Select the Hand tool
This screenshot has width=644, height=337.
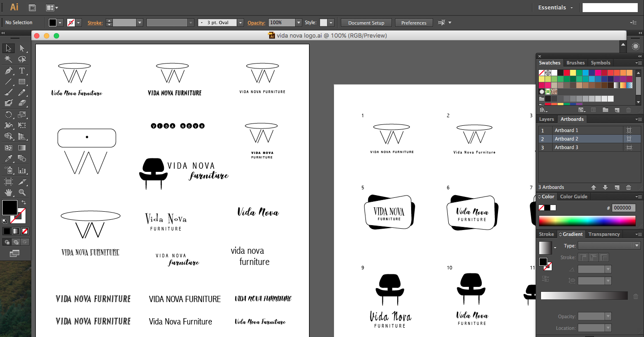click(9, 193)
